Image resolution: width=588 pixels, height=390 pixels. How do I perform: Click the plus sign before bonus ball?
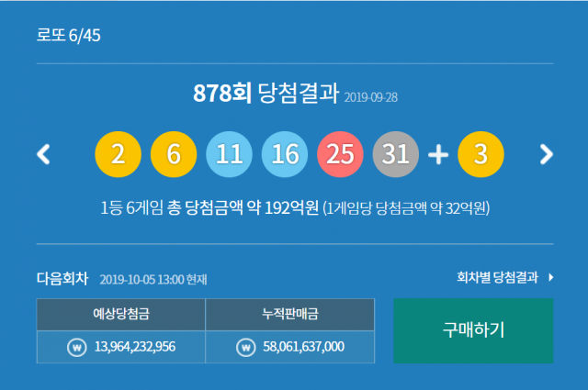click(x=438, y=154)
